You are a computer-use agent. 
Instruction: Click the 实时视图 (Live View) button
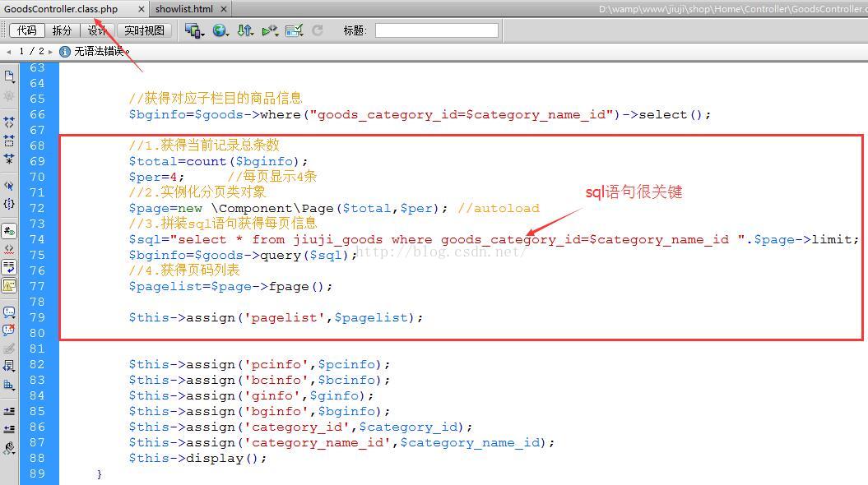tap(145, 30)
